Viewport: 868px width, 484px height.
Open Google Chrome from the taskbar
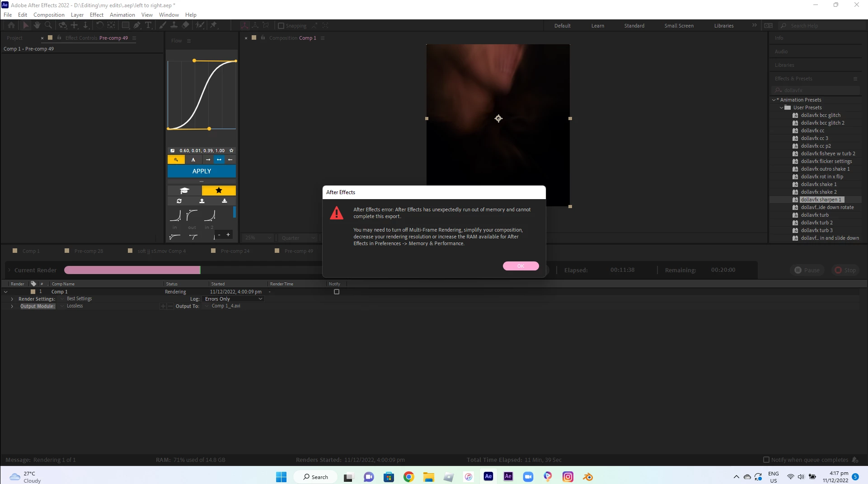pos(409,477)
